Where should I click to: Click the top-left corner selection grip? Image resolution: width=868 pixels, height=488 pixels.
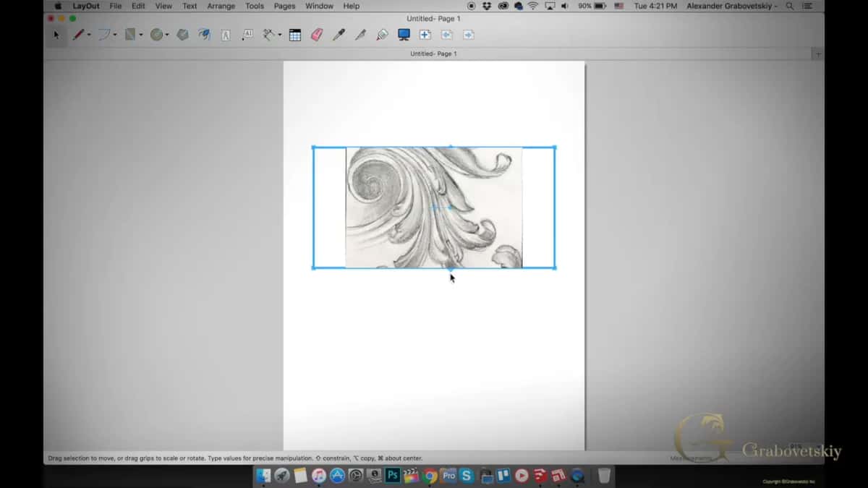click(313, 147)
